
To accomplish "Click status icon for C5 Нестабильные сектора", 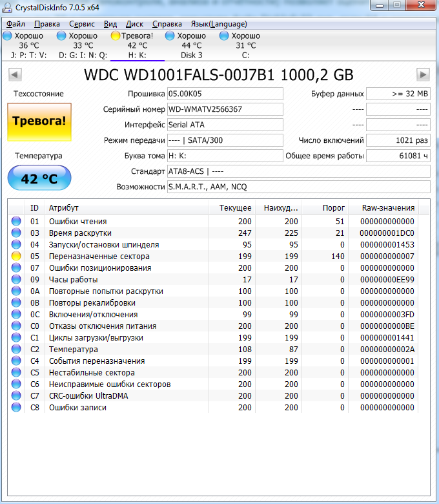I will (x=16, y=372).
